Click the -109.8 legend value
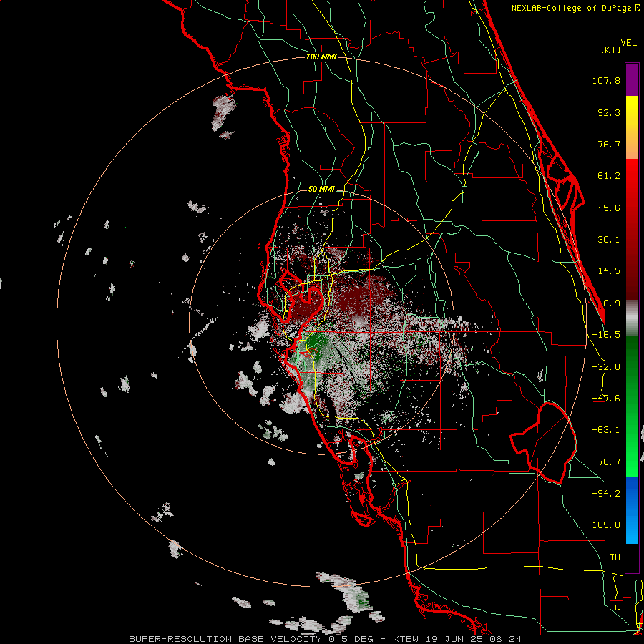Screen dimensions: 644x644 pos(603,525)
